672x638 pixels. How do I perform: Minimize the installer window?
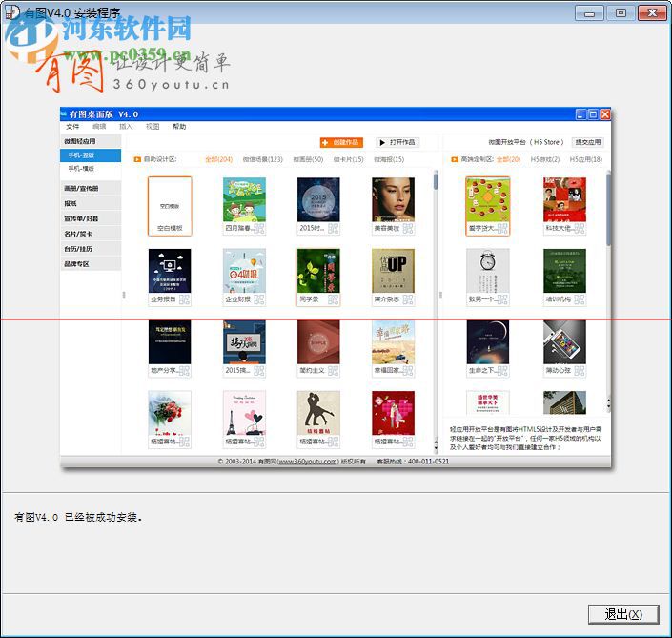pos(589,12)
